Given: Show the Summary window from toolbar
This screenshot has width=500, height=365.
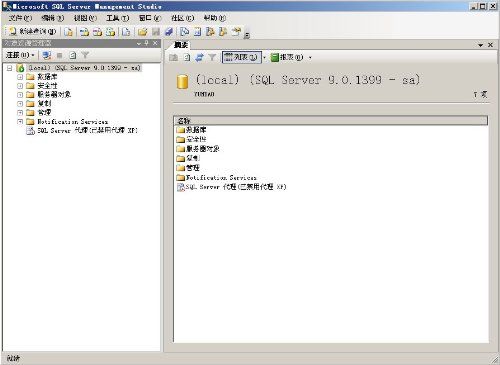Looking at the screenshot, I should [x=197, y=32].
